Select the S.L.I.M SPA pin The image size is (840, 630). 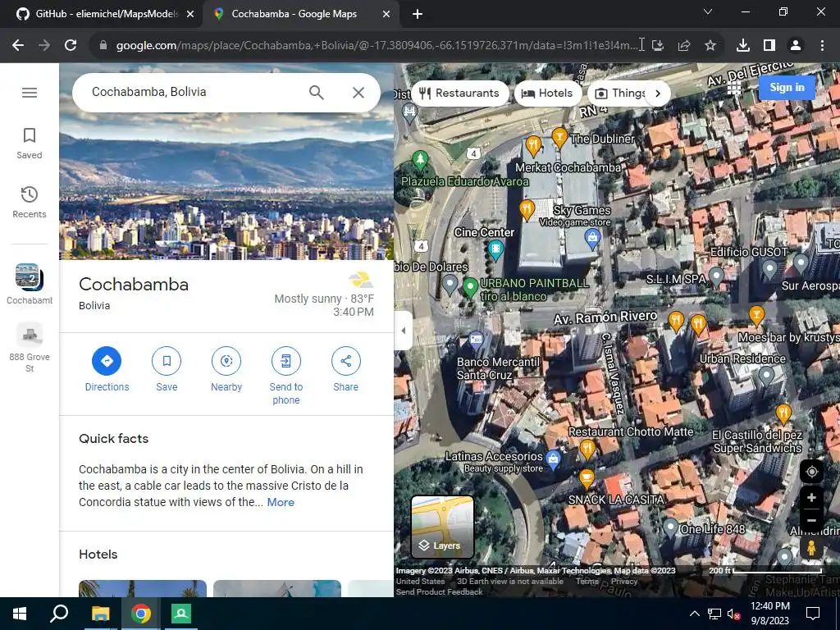tap(716, 277)
